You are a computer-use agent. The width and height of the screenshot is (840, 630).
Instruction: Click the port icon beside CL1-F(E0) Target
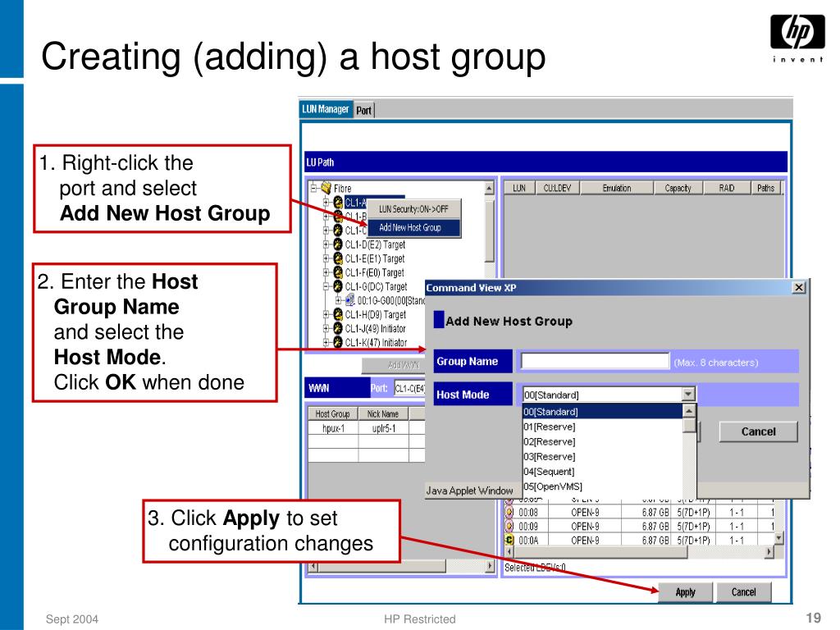coord(338,272)
